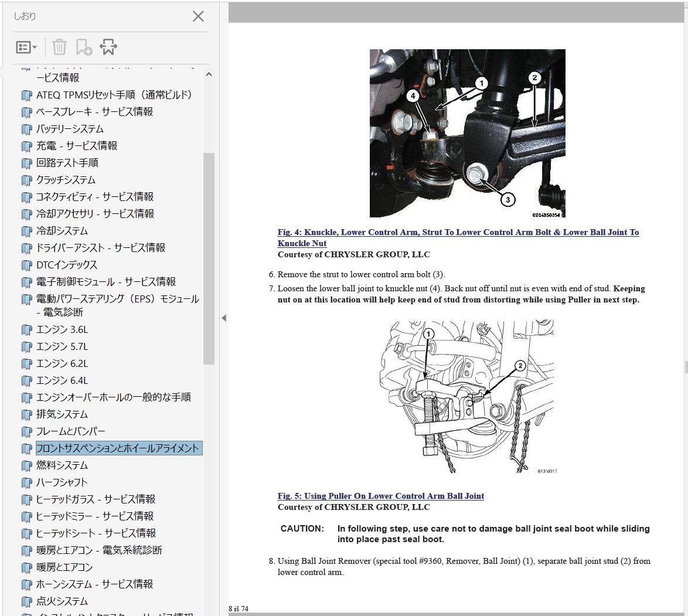Screen dimensions: 688x616
Task: Select the エンジン 3.6L bookmark
Action: click(62, 329)
